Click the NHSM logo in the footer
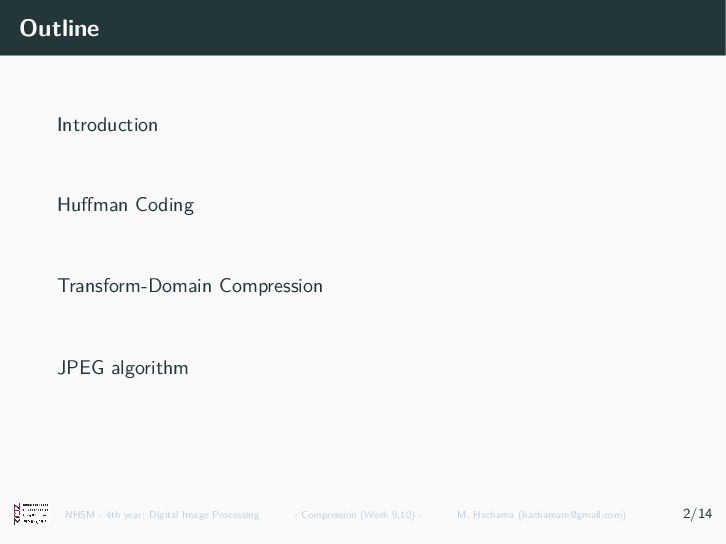This screenshot has height=544, width=726. (x=31, y=513)
